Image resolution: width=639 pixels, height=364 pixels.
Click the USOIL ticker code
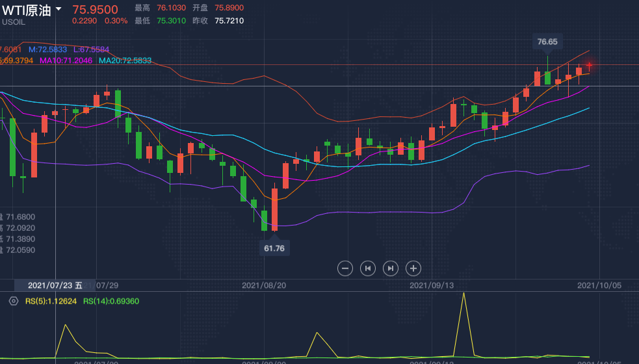(x=15, y=22)
